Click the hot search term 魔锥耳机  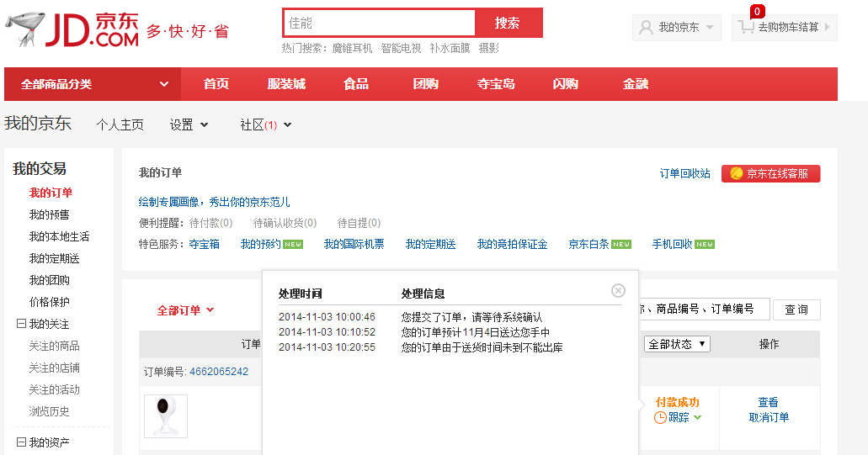coord(352,49)
